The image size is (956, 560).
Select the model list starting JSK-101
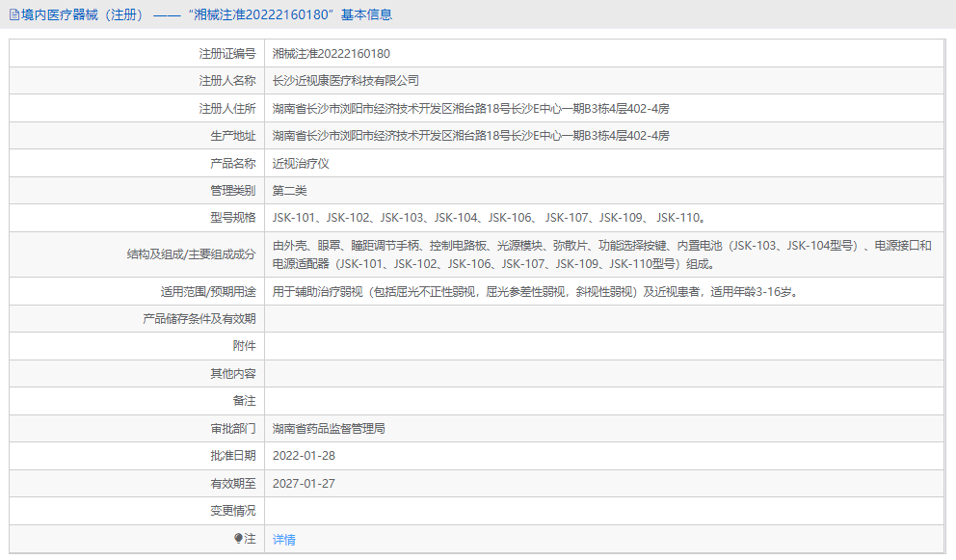tap(489, 218)
